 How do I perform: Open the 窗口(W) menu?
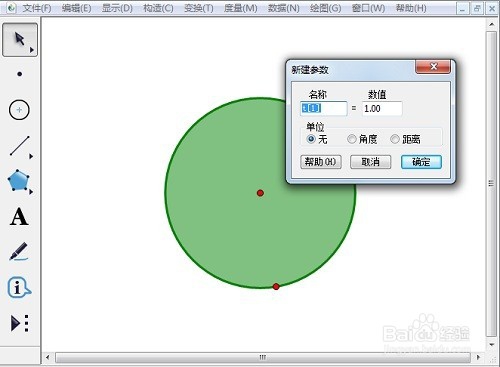click(368, 8)
